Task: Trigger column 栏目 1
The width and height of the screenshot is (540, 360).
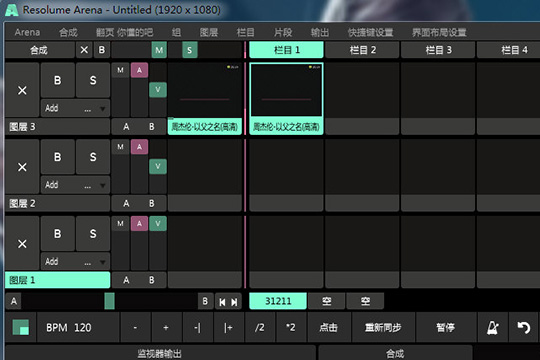Action: (287, 50)
